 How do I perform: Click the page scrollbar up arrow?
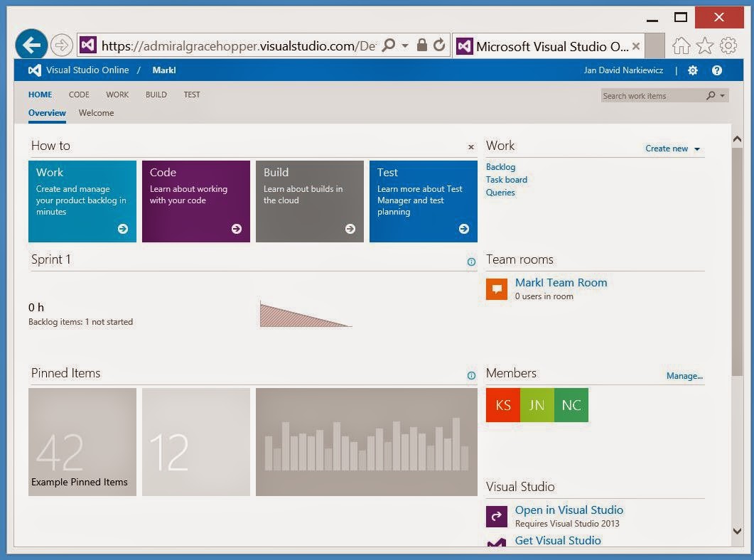tap(737, 139)
